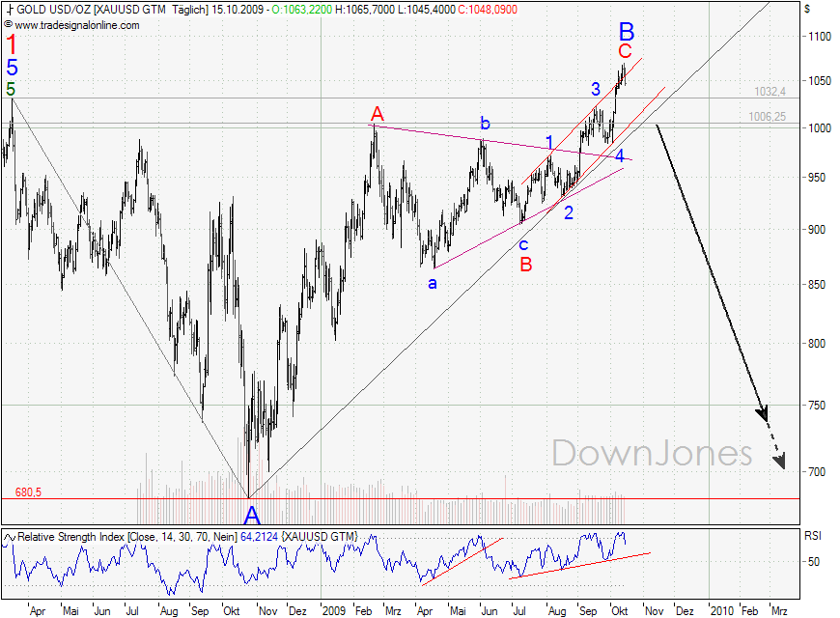
Task: Click the copyright symbol icon beside the website address
Action: pyautogui.click(x=8, y=25)
